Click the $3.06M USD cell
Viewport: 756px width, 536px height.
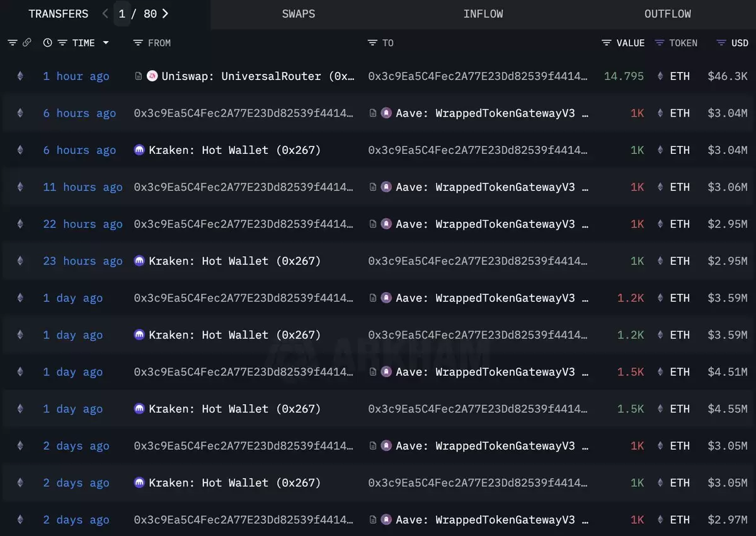[x=728, y=187]
